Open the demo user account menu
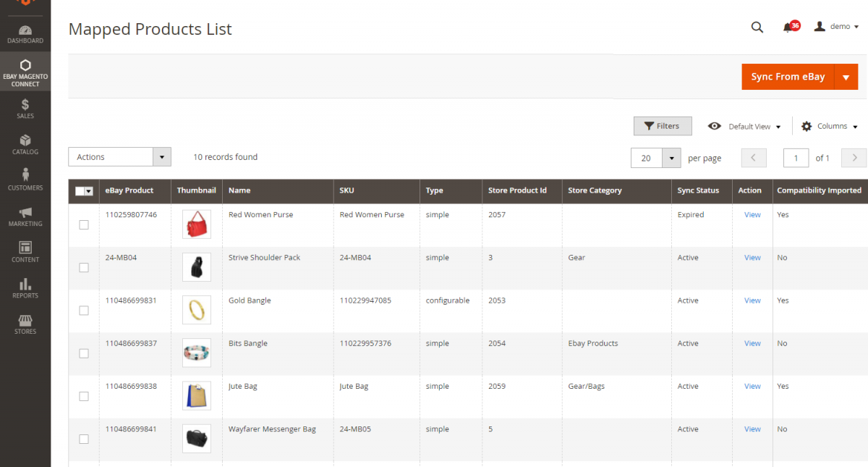868x467 pixels. coord(836,26)
